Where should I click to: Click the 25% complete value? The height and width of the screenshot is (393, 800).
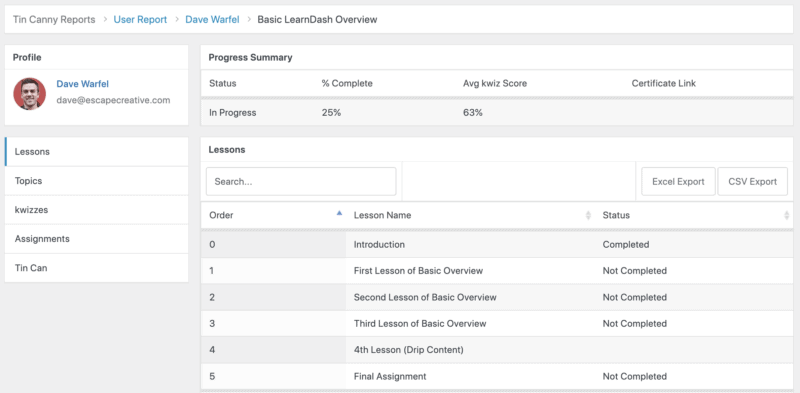coord(331,113)
